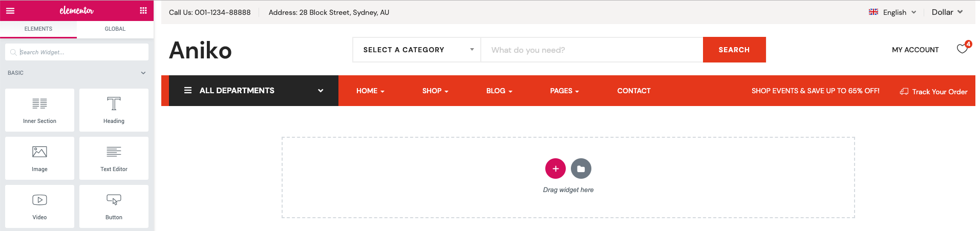Select the Image widget

(39, 158)
